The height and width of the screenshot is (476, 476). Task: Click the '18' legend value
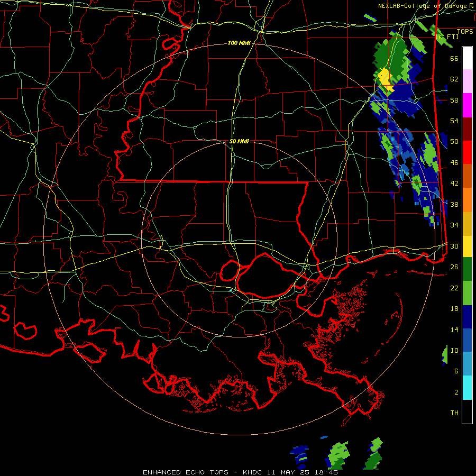pos(454,309)
